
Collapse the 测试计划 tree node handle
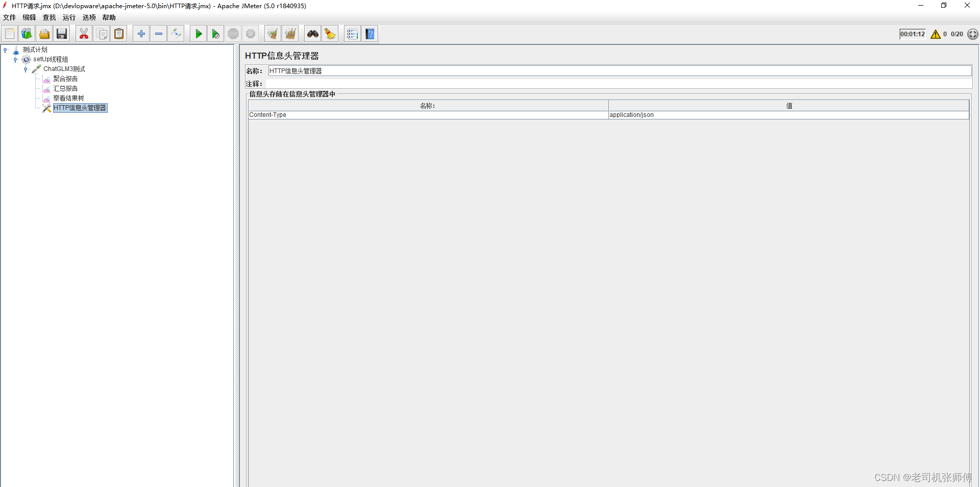[x=6, y=50]
